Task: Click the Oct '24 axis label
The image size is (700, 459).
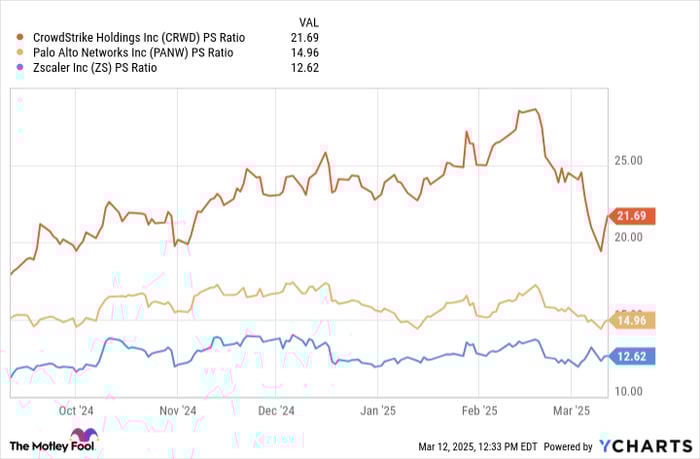Action: tap(76, 411)
